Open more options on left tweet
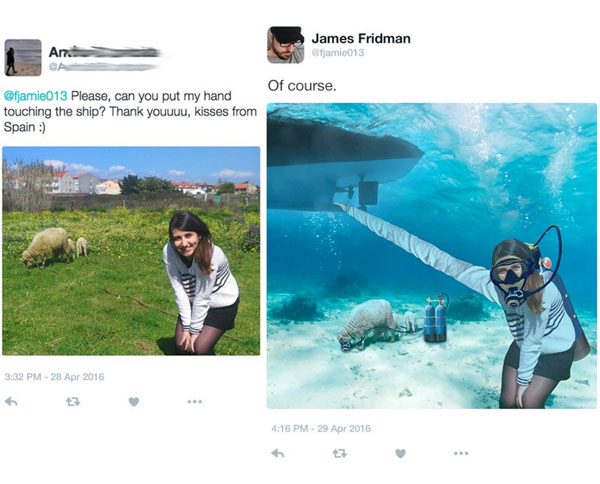This screenshot has height=484, width=600. click(194, 402)
